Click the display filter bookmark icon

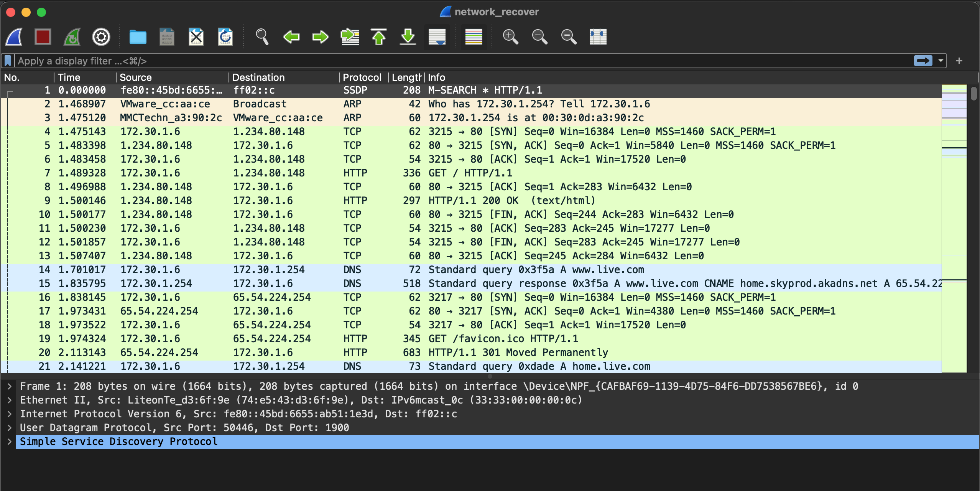[x=8, y=61]
